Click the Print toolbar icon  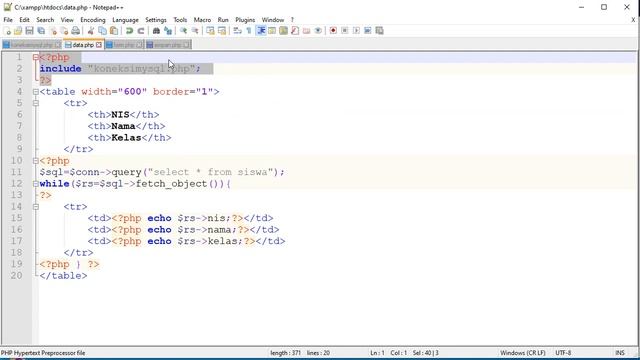pos(76,31)
